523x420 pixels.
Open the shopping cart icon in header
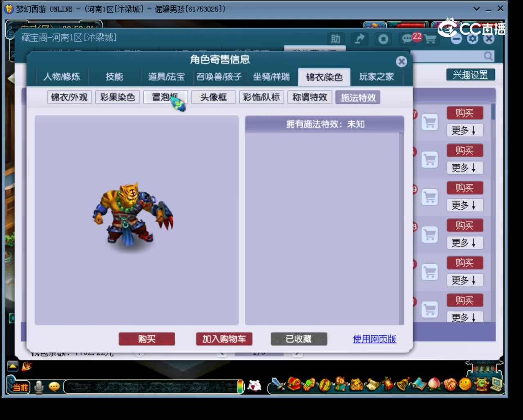pyautogui.click(x=430, y=39)
